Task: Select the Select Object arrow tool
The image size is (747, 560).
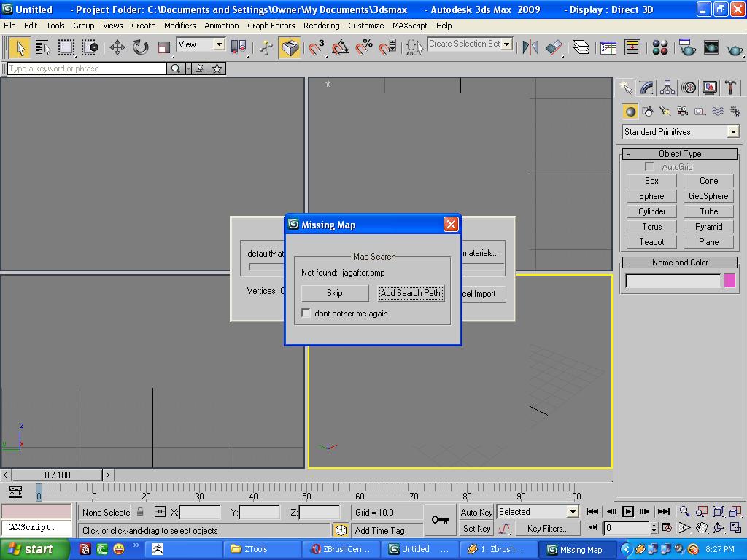Action: point(19,47)
